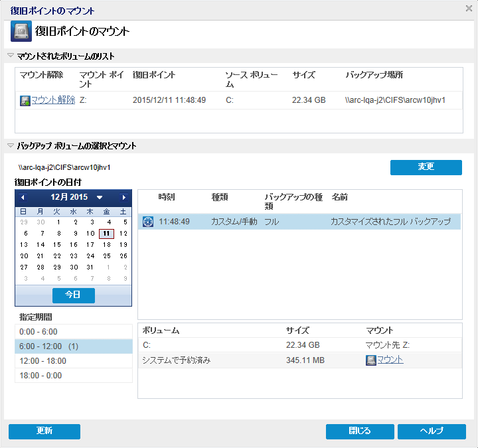Click the 今日 button in calendar

74,295
